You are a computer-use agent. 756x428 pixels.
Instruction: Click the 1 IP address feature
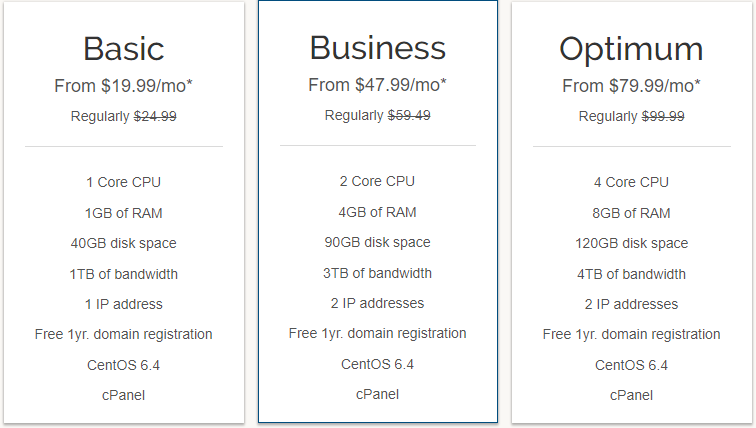124,304
